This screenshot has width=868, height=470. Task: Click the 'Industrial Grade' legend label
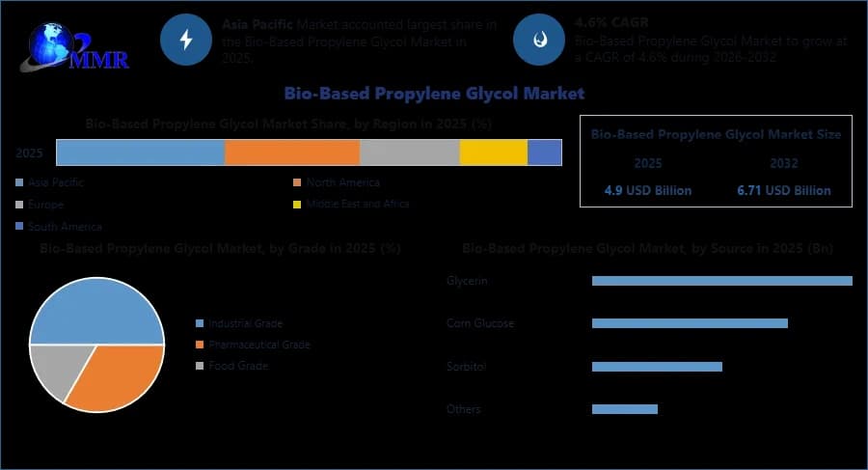click(245, 323)
